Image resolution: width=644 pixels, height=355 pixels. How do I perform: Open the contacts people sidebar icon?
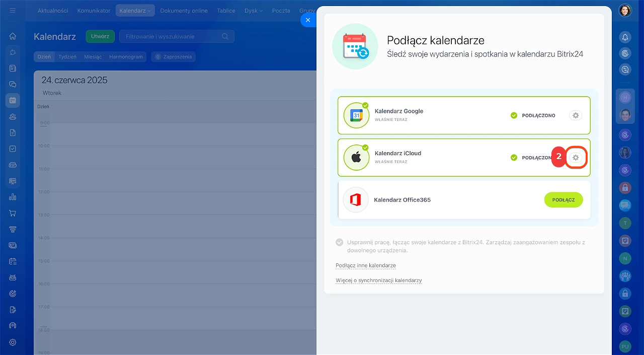click(13, 116)
